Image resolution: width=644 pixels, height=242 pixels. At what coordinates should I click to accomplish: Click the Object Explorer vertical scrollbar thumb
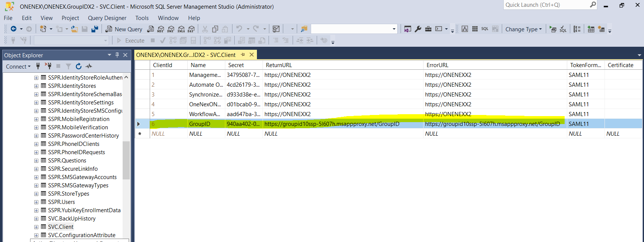(126, 160)
